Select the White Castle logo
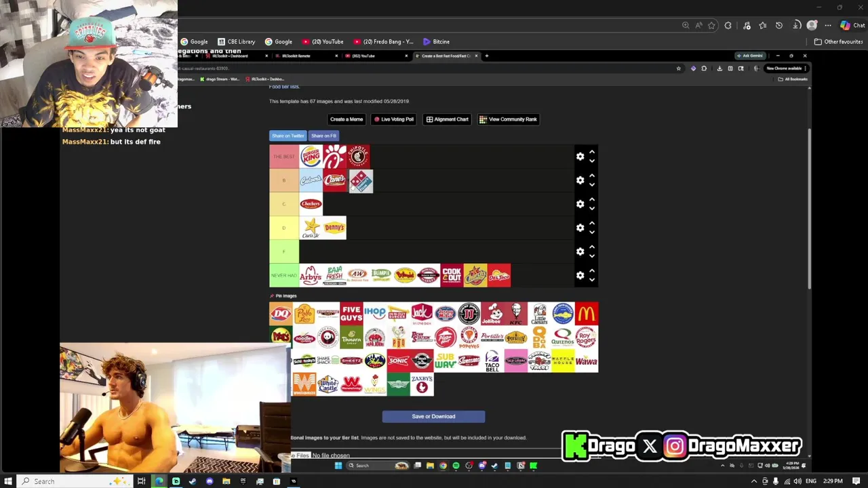Screen dimensions: 868x488 (x=328, y=384)
